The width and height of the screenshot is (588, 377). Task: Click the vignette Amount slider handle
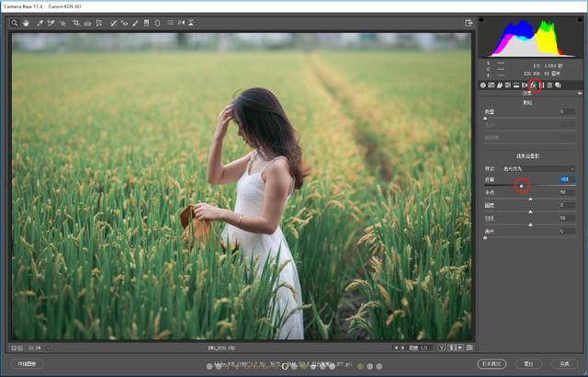(521, 187)
